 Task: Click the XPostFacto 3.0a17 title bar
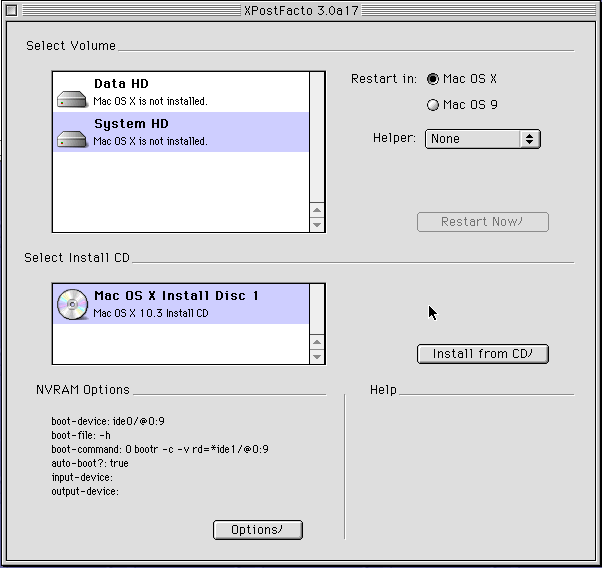tap(301, 10)
